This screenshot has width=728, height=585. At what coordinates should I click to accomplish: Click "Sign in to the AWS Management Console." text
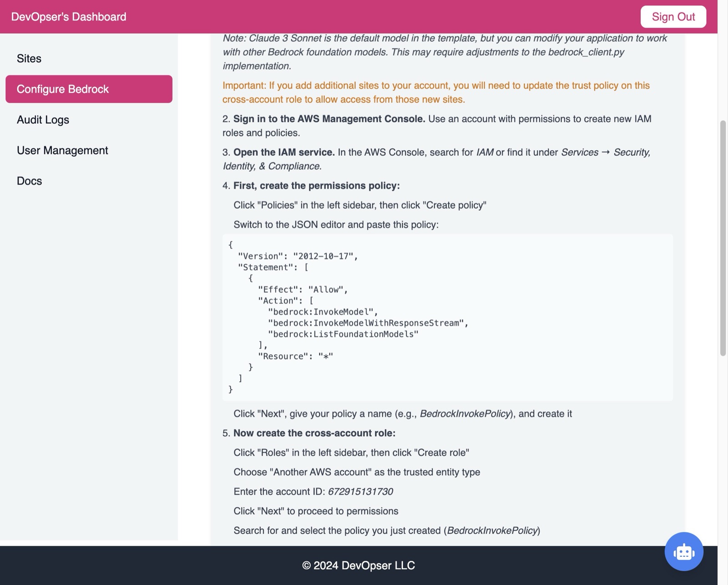point(329,119)
